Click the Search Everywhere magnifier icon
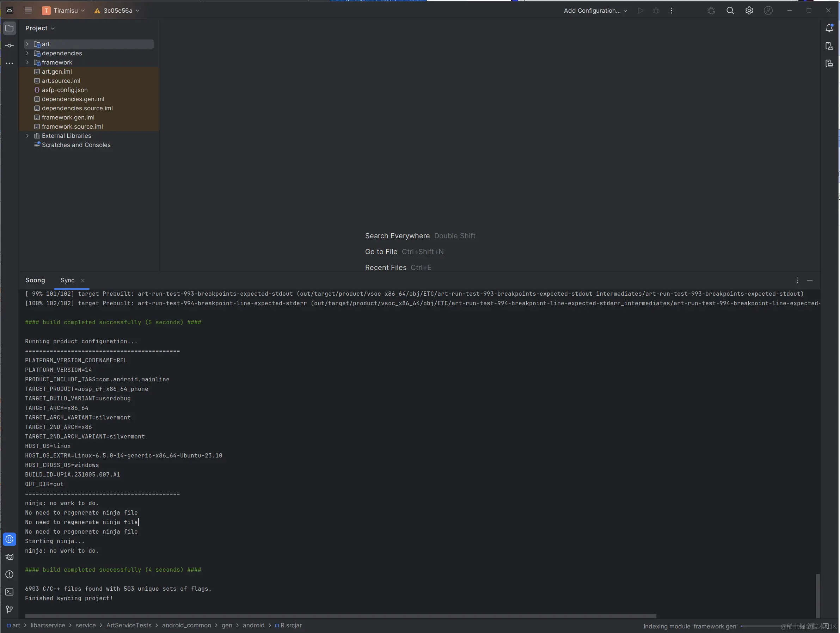The width and height of the screenshot is (840, 633). point(730,11)
